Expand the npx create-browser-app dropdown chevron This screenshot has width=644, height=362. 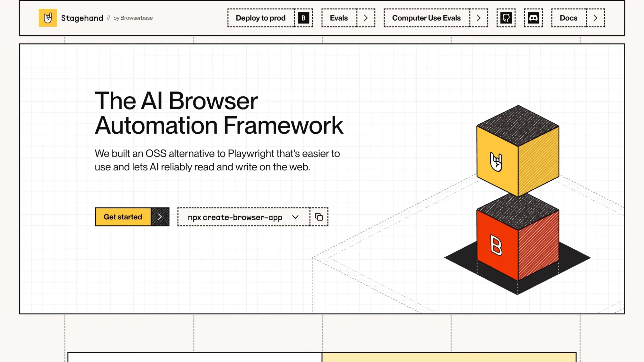tap(295, 217)
